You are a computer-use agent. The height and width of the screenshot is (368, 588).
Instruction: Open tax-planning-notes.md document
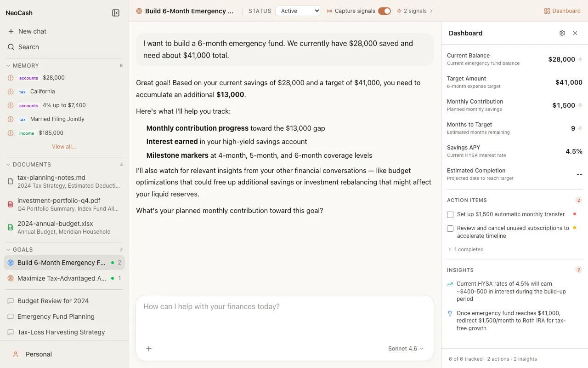click(x=64, y=181)
